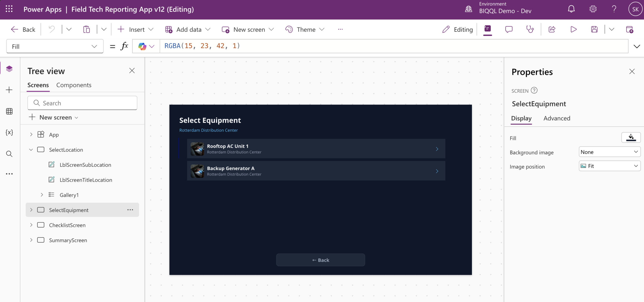Switch to the Screens tab
The height and width of the screenshot is (302, 644).
pyautogui.click(x=38, y=85)
